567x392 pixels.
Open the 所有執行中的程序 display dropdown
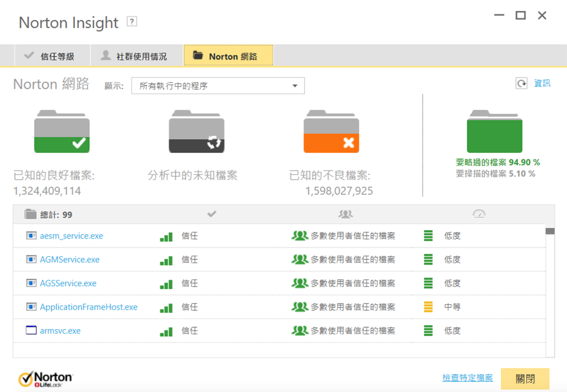pyautogui.click(x=218, y=86)
